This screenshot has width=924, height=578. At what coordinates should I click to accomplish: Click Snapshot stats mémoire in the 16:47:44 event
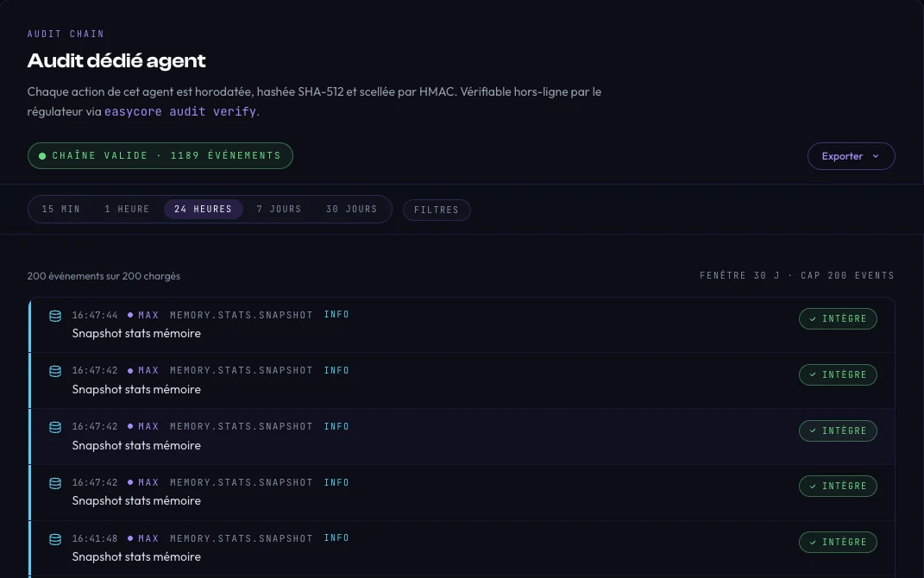tap(136, 334)
